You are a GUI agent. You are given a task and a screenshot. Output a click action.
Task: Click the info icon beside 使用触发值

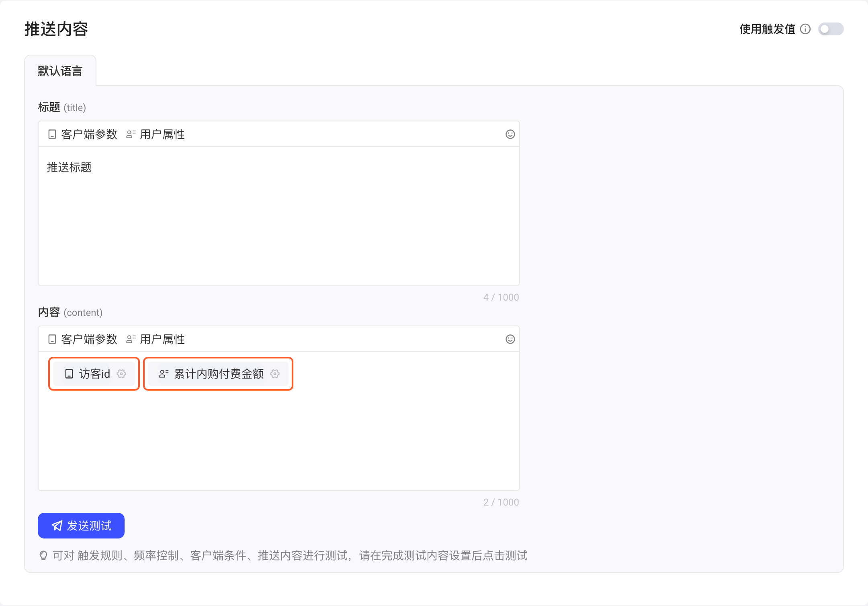click(805, 29)
